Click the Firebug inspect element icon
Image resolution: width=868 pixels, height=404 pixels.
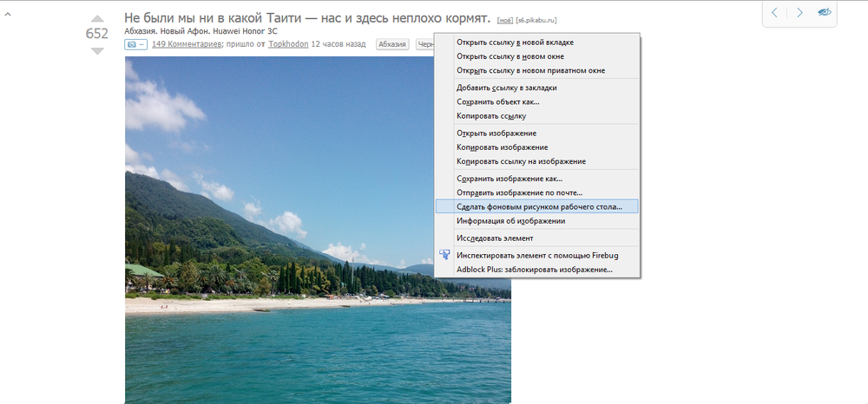pyautogui.click(x=445, y=255)
